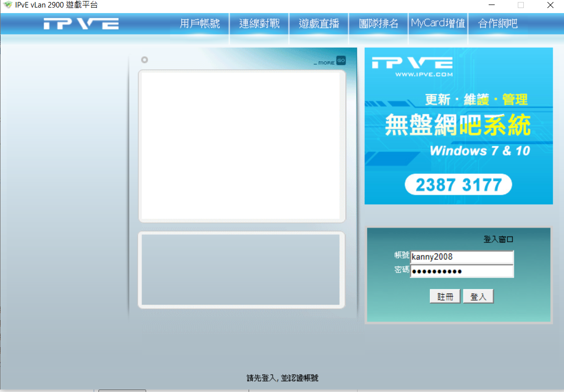The height and width of the screenshot is (392, 564).
Task: Click the GO icon next to MORE
Action: pyautogui.click(x=341, y=60)
